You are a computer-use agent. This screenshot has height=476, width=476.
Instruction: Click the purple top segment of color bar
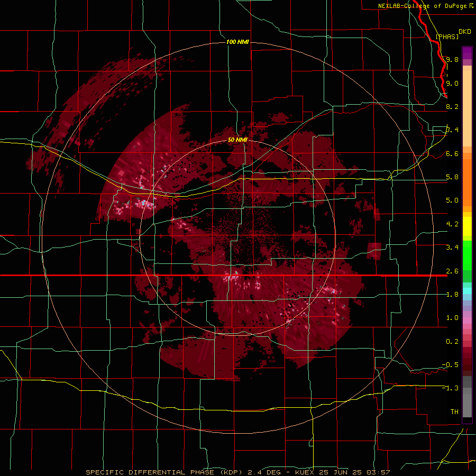[467, 53]
